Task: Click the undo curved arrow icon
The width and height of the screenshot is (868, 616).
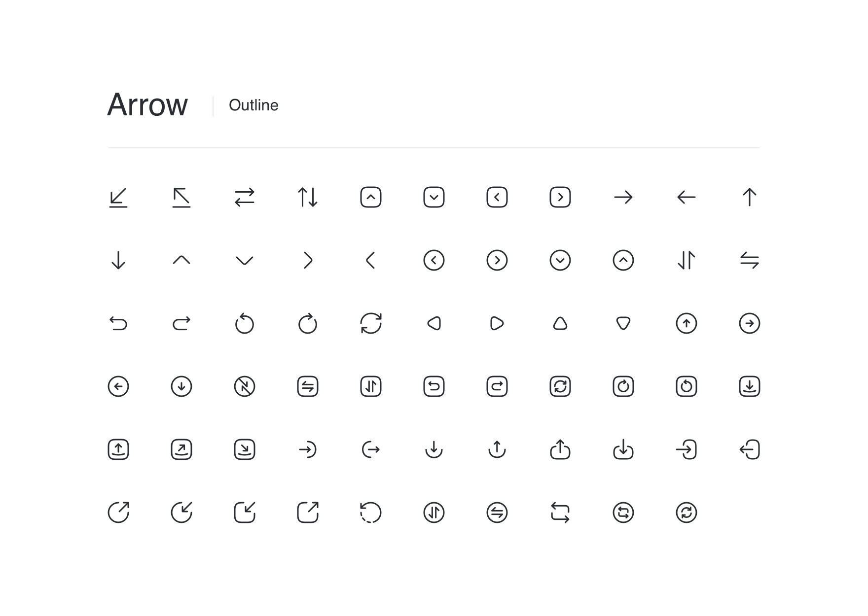Action: pyautogui.click(x=118, y=323)
